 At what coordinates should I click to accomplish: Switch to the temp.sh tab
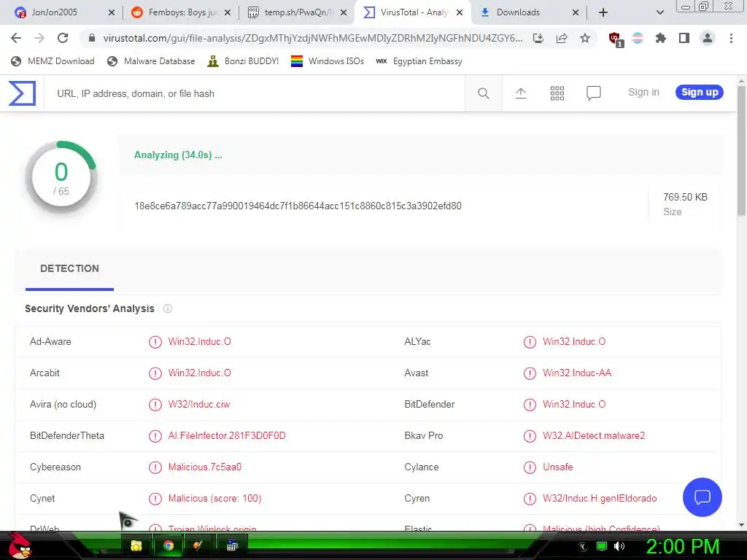click(x=298, y=12)
